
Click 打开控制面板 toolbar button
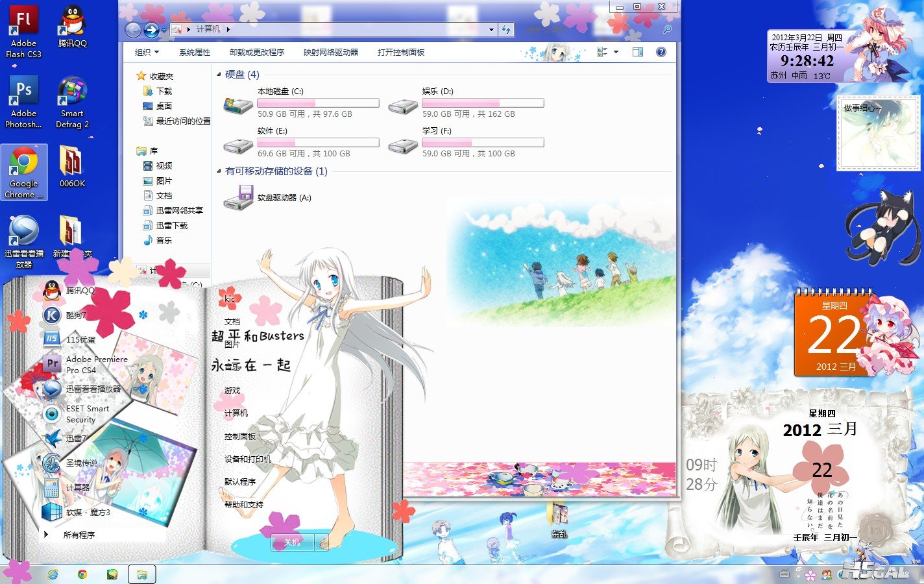(x=401, y=53)
